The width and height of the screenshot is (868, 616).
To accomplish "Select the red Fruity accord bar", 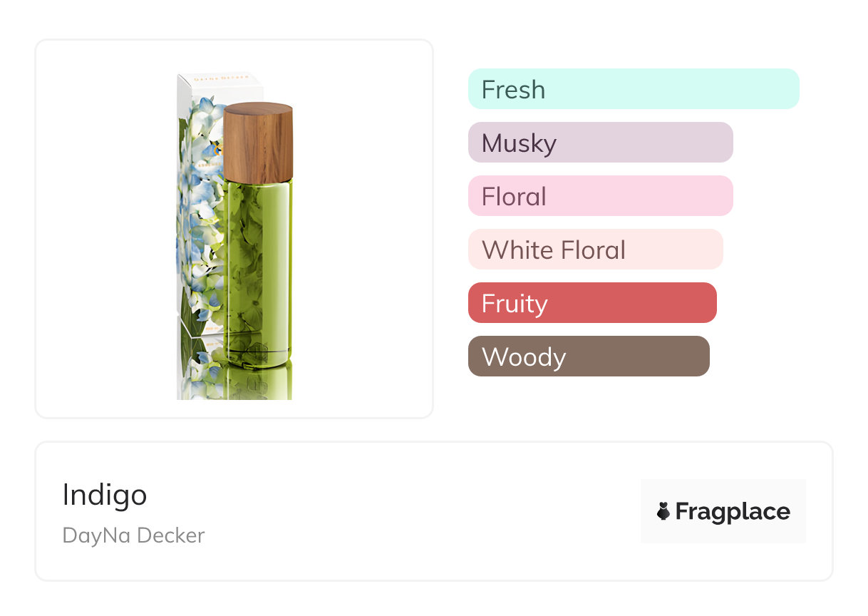I will [591, 303].
